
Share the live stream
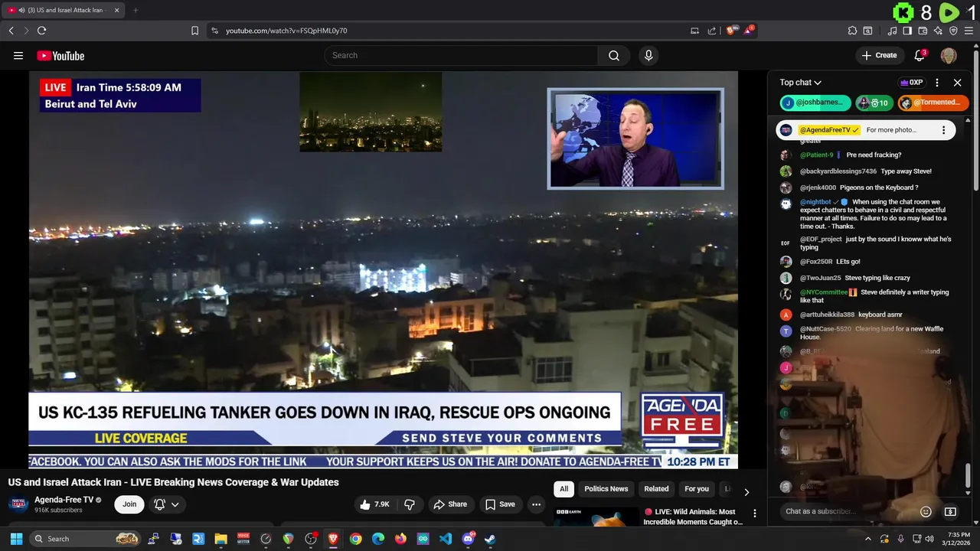tap(450, 504)
